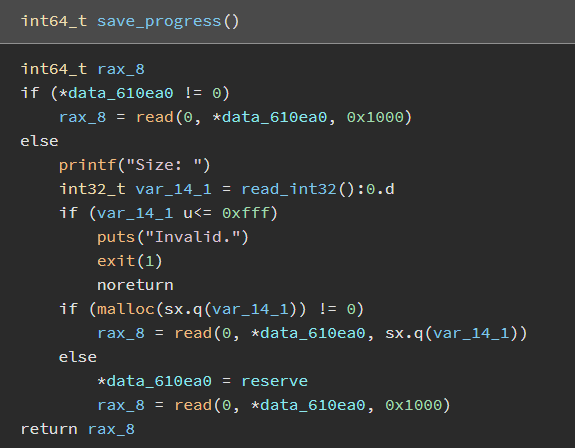
Task: Open the reserve symbol reference
Action: coord(274,381)
